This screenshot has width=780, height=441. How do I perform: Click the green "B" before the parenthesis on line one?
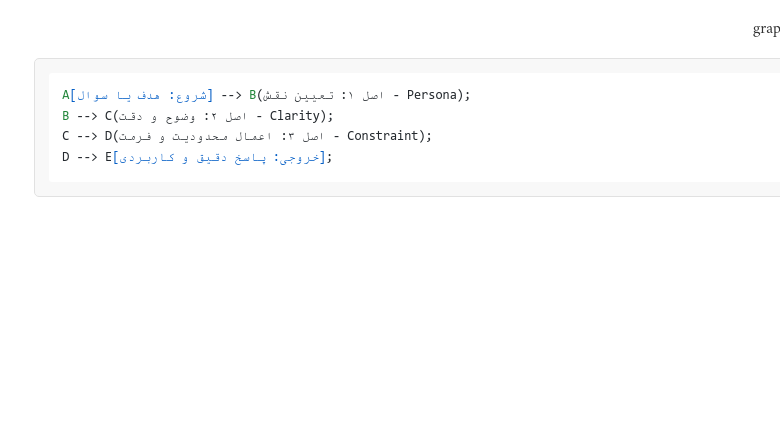pos(253,95)
